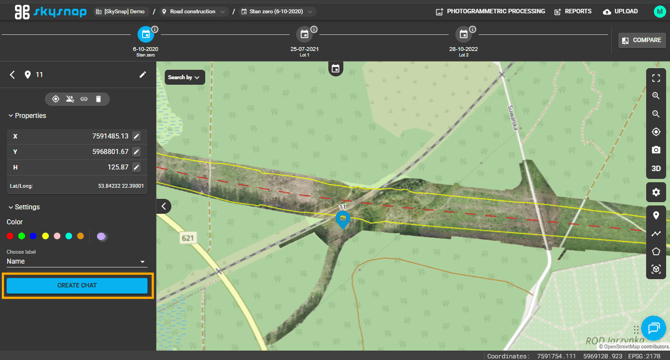Pick the yellow color swatch
Viewport: 670px width, 360px height.
point(45,236)
